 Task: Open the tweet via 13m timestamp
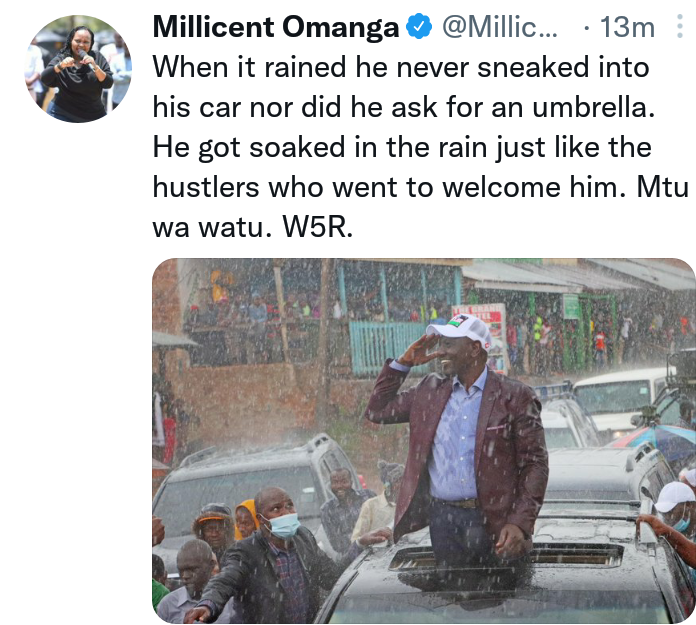click(627, 27)
